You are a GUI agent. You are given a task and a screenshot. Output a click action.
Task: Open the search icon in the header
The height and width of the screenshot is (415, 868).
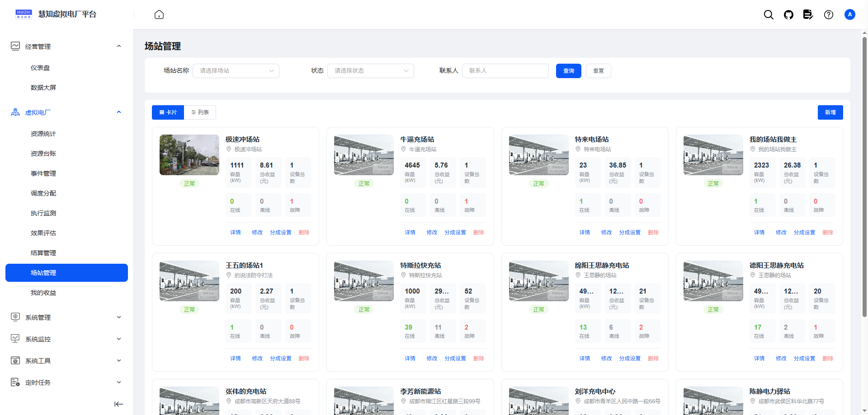pos(769,14)
